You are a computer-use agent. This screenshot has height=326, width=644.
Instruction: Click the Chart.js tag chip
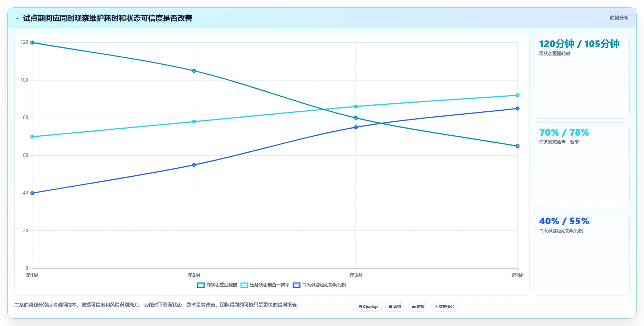(x=368, y=307)
